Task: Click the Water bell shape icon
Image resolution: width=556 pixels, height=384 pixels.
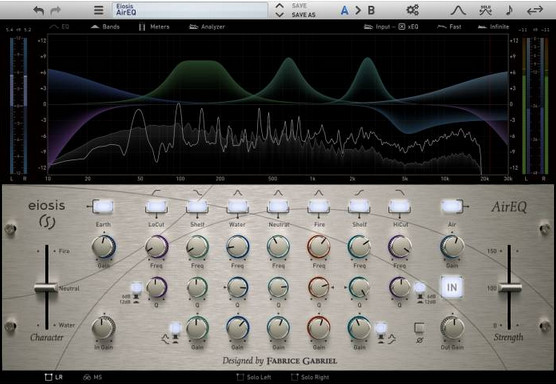Action: pos(238,193)
